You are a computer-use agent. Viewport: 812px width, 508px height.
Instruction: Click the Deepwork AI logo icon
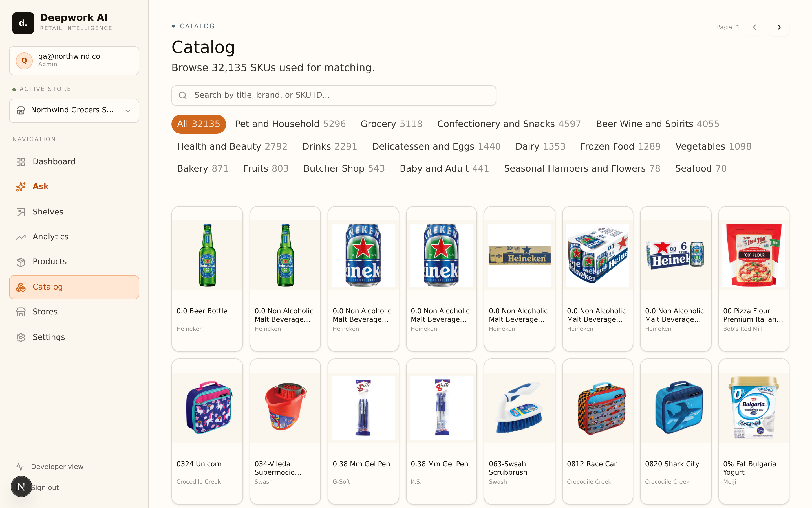23,23
